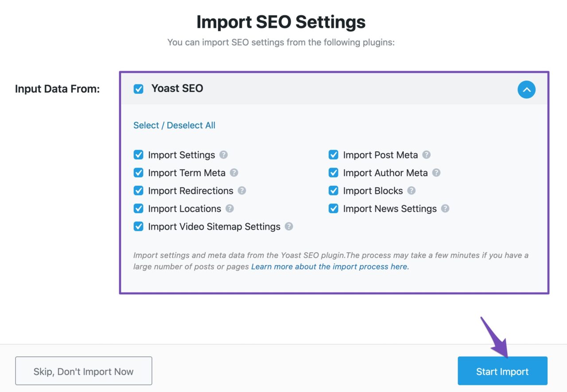Click help icon next to Import Locations
Viewport: 567px width, 392px height.
(x=229, y=208)
